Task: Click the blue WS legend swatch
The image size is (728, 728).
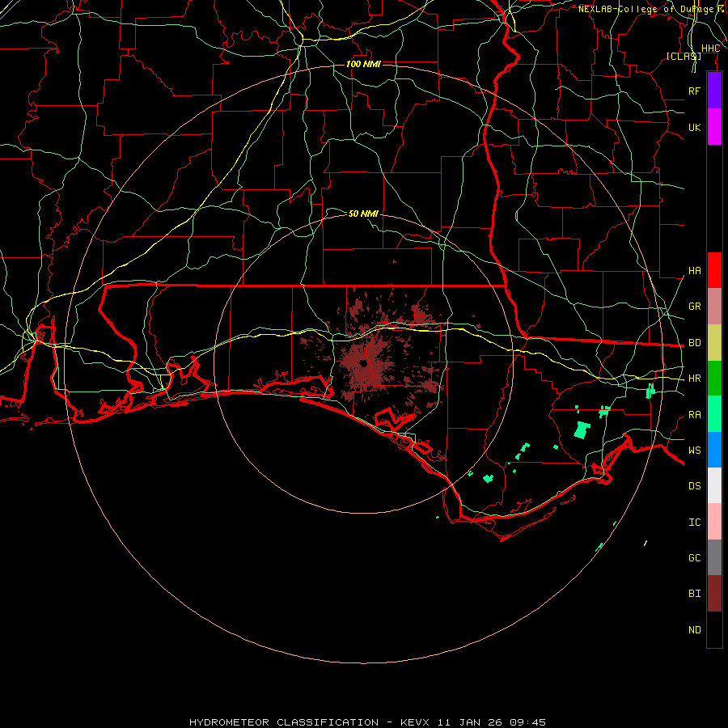Action: [x=714, y=450]
